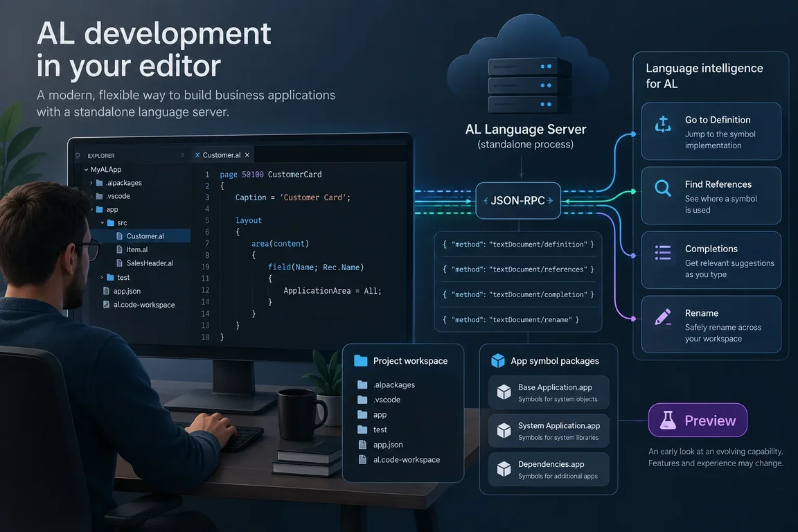Click the Project workspace folder icon

coord(360,360)
